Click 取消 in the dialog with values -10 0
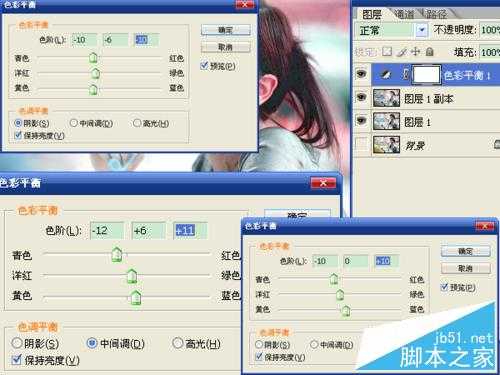This screenshot has height=375, width=500. click(x=466, y=268)
